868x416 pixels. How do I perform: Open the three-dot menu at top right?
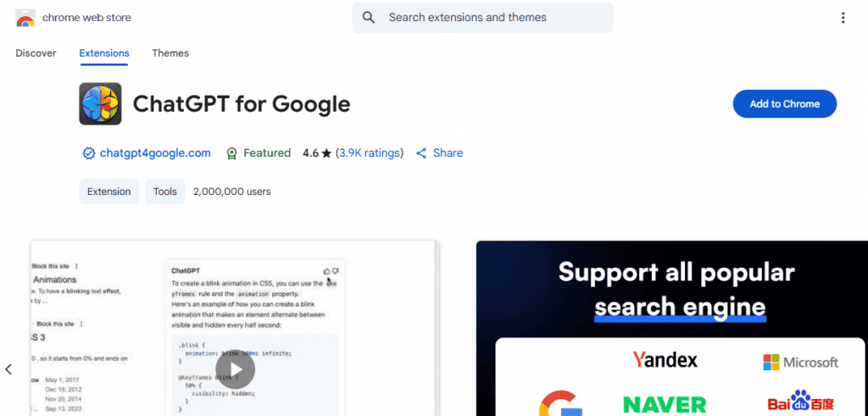843,18
